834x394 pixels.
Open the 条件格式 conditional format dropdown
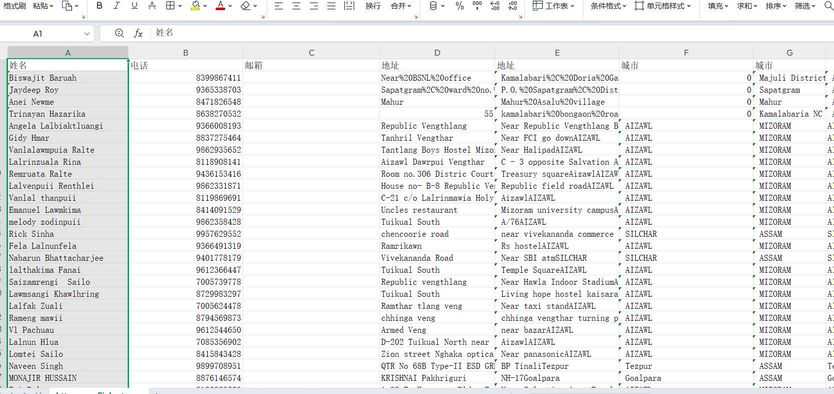click(608, 6)
